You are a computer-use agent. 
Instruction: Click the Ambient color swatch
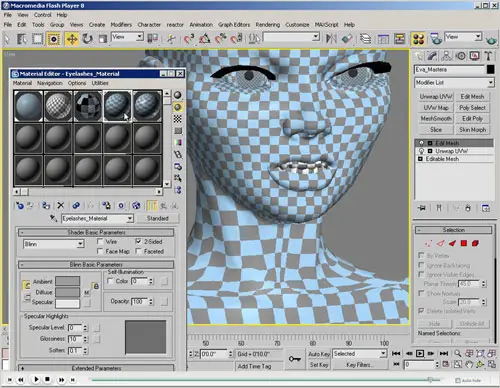[68, 281]
